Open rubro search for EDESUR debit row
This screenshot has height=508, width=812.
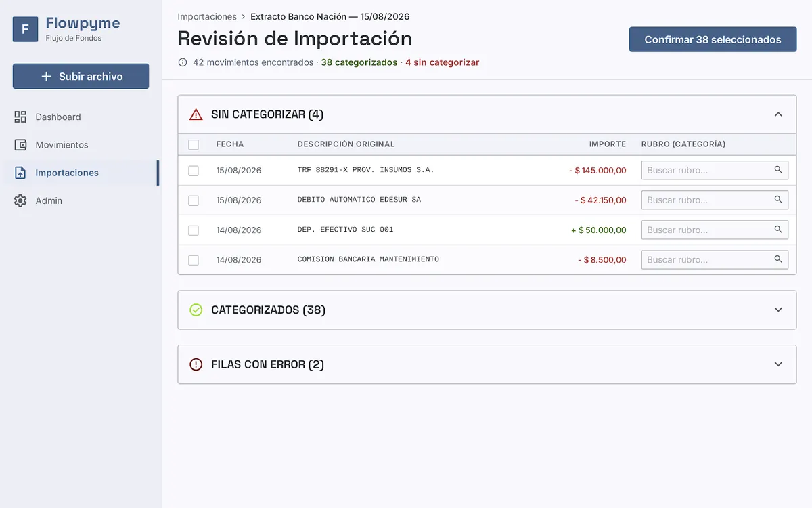pos(715,200)
